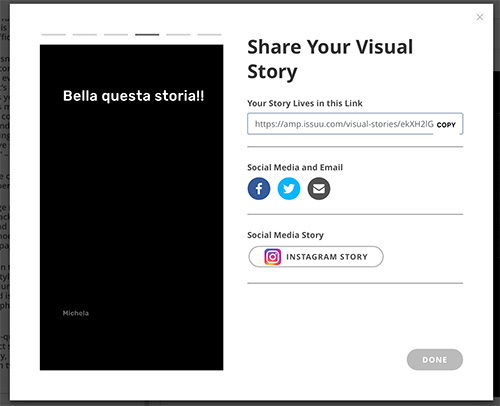Jump to the first story page indicator
This screenshot has width=500, height=406.
coord(54,34)
